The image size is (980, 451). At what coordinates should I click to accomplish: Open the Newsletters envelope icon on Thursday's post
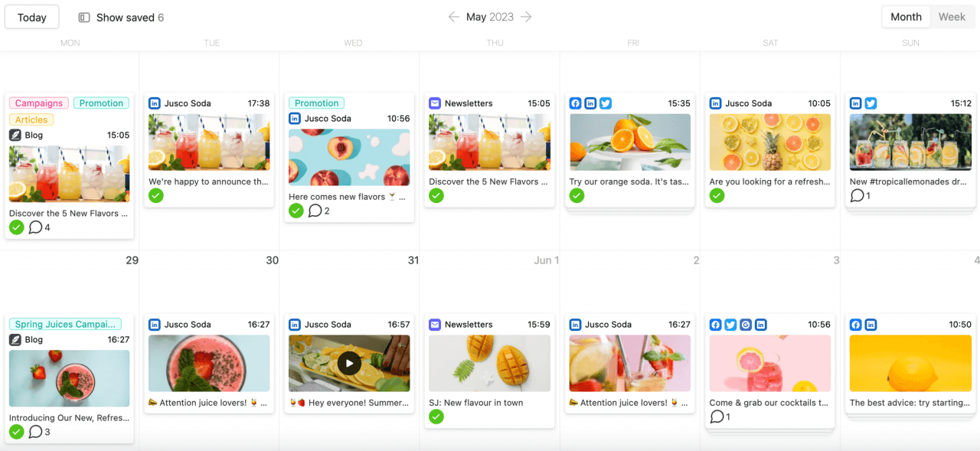[x=435, y=103]
